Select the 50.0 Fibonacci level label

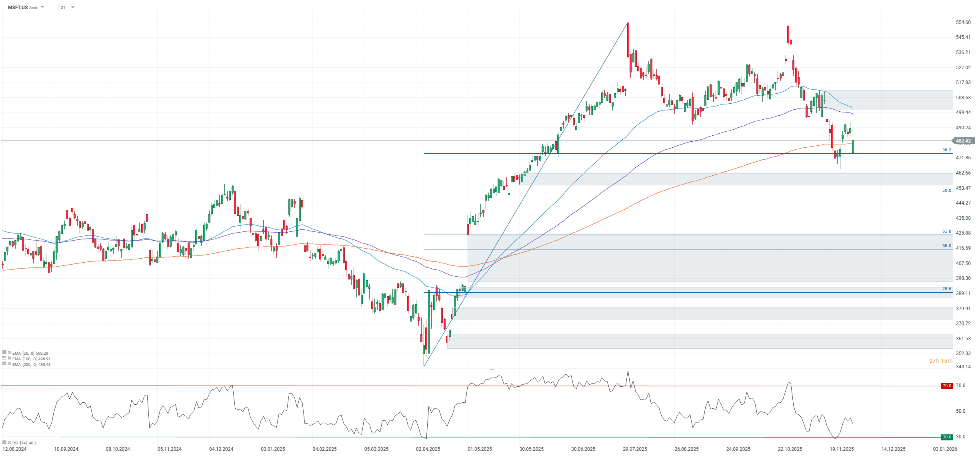point(946,191)
